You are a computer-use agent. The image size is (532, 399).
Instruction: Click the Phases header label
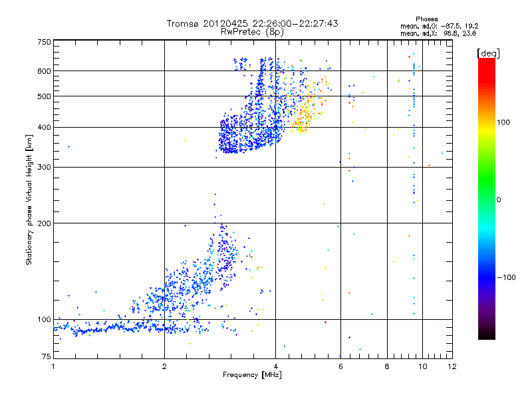coord(426,19)
